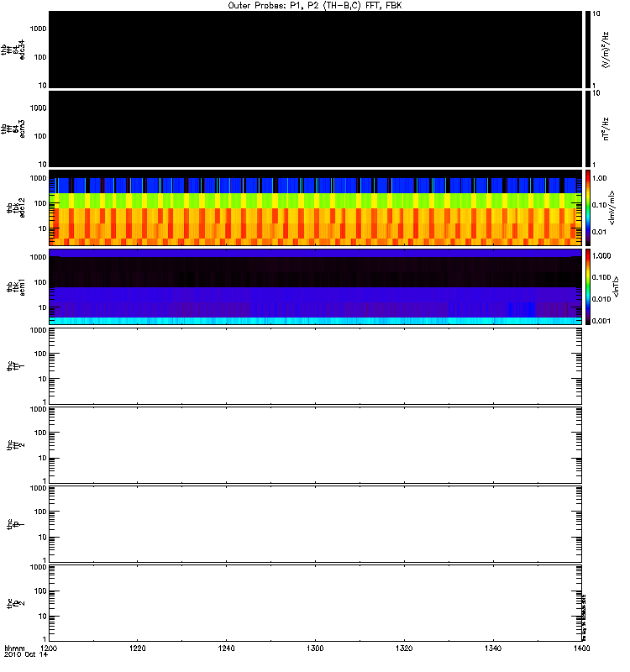Click the 'thc fb 1' axis label
The image size is (630, 672).
[x=16, y=524]
